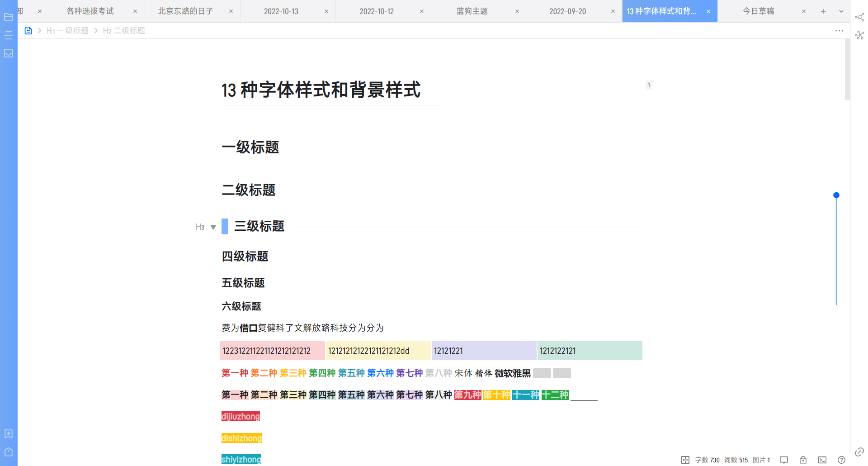
Task: Click the 图片 1 status entry
Action: 761,460
